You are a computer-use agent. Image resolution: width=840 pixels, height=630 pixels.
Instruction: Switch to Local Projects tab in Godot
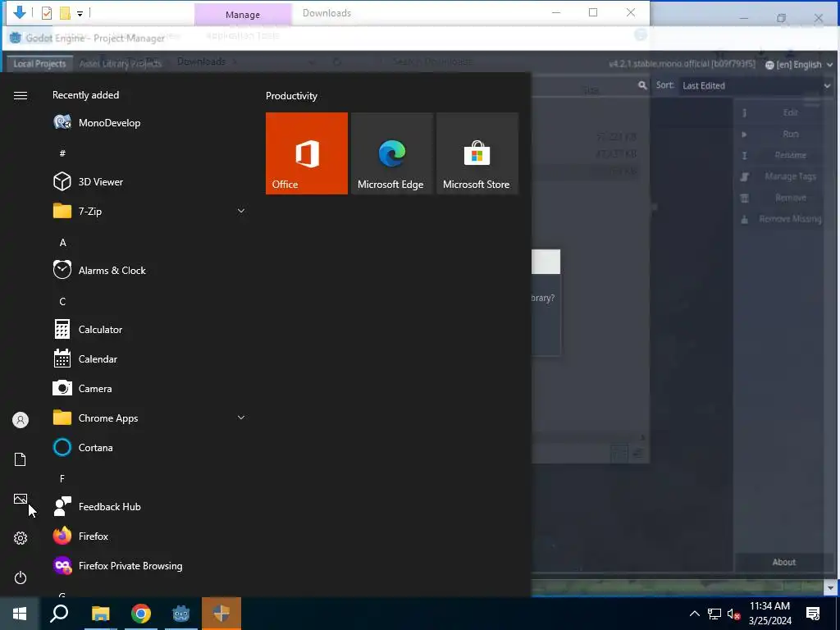click(39, 64)
